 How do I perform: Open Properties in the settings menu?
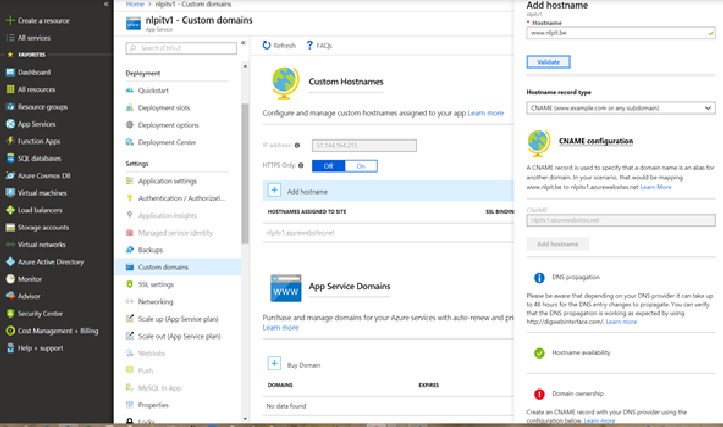[x=153, y=405]
